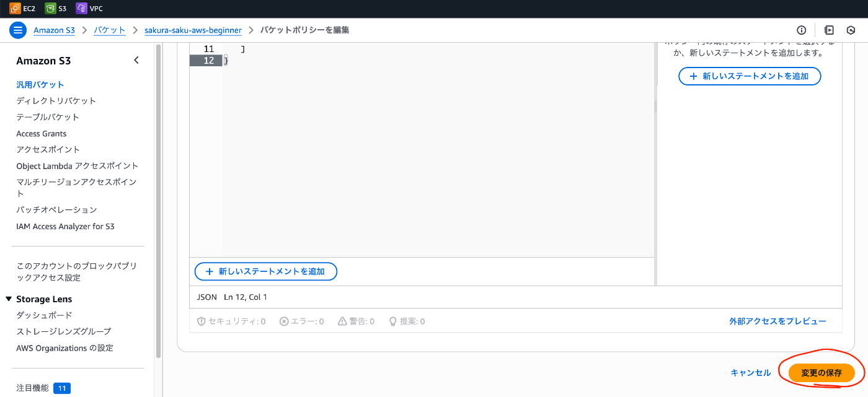The height and width of the screenshot is (397, 868).
Task: Open IAM Access Analyzer for S3
Action: pyautogui.click(x=65, y=226)
